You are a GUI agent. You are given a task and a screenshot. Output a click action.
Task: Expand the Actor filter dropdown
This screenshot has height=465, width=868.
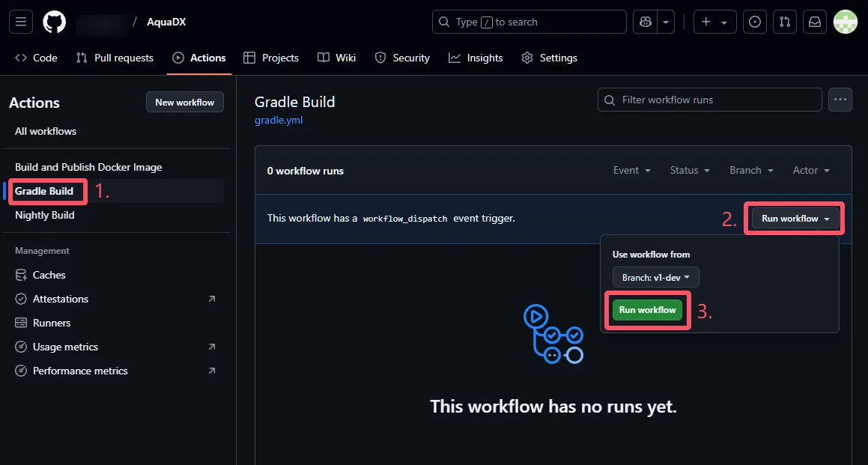pyautogui.click(x=811, y=171)
